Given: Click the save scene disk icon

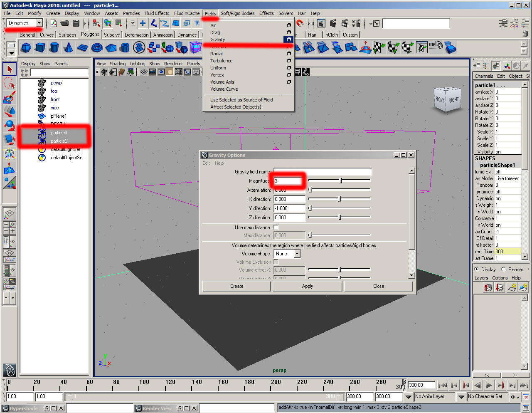Looking at the screenshot, I should (76, 23).
